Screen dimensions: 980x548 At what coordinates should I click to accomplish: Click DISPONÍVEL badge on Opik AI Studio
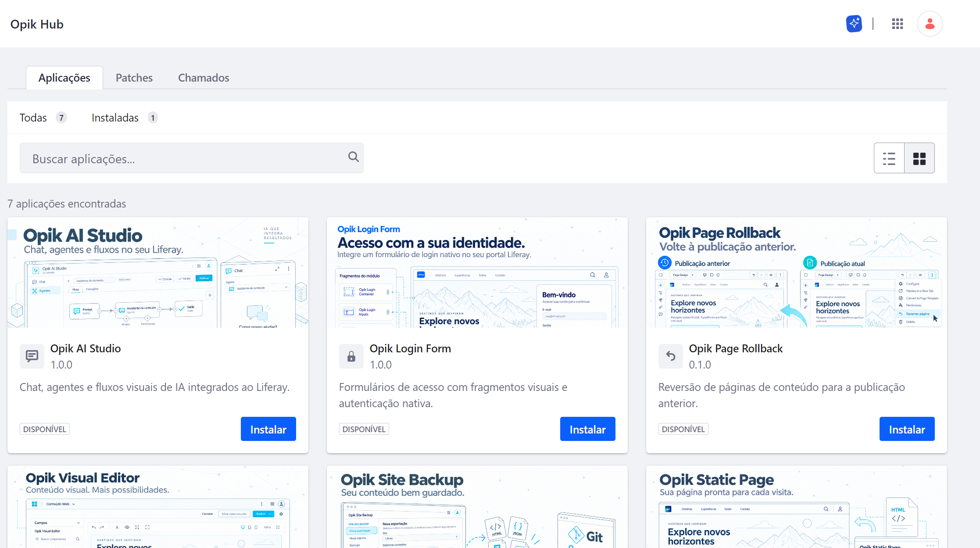point(45,429)
